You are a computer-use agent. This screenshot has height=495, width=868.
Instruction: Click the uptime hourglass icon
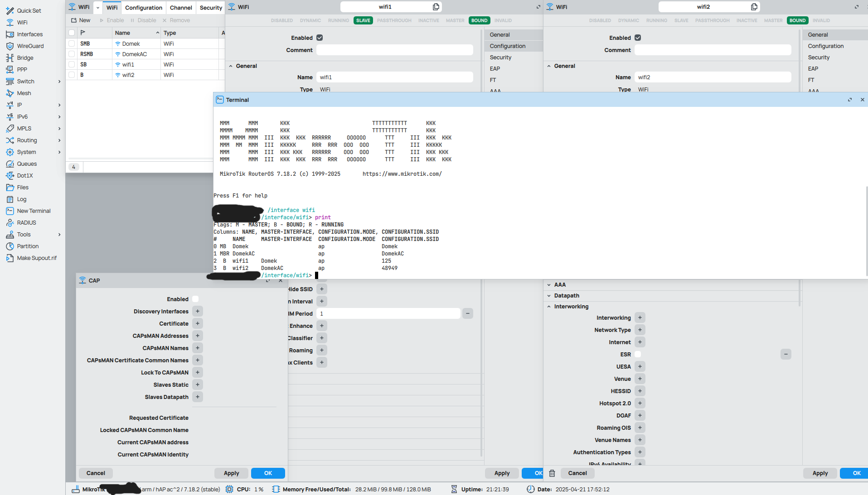(x=454, y=489)
